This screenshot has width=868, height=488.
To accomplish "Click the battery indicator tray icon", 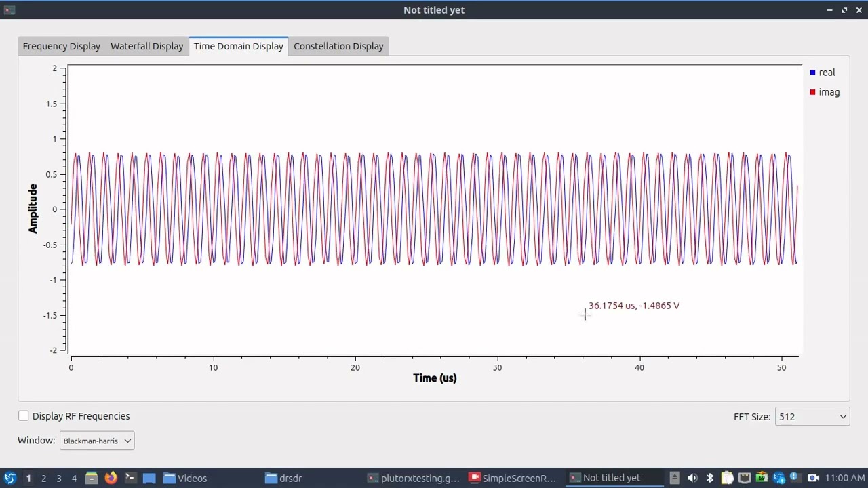I will tap(762, 478).
